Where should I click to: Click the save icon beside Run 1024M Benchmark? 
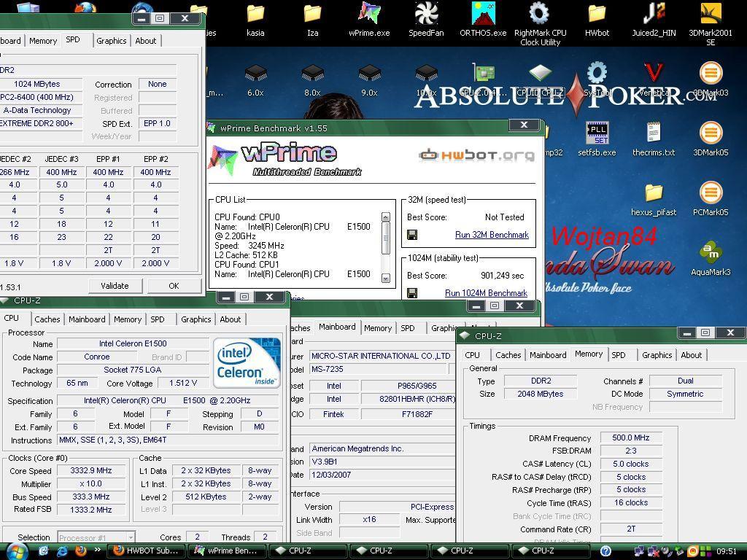point(412,293)
